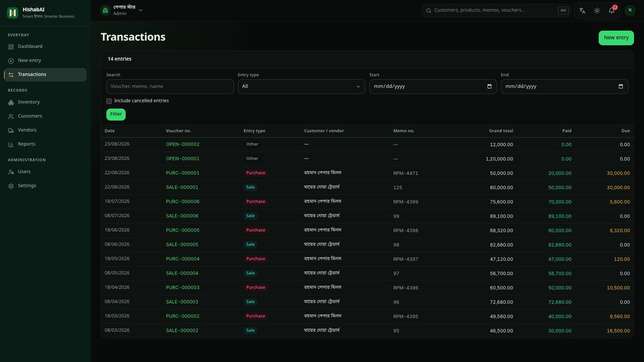This screenshot has height=362, width=644.
Task: Enable Include cancelled entries checkbox
Action: 109,101
